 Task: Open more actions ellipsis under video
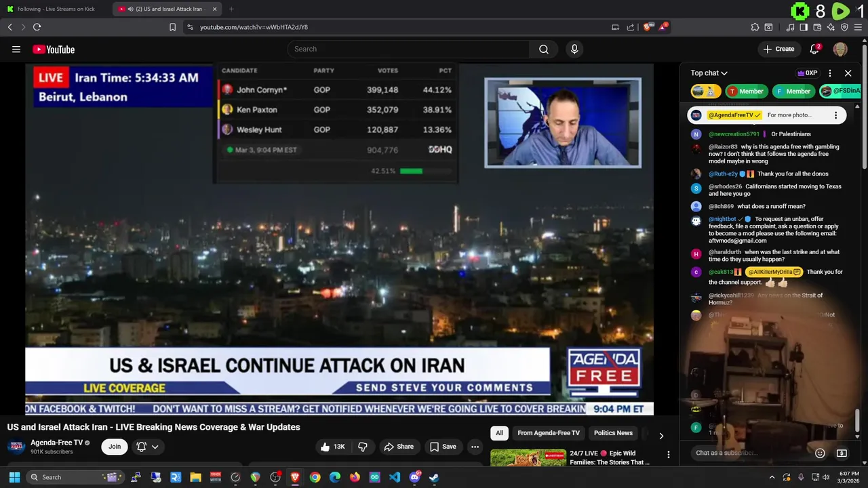(475, 447)
